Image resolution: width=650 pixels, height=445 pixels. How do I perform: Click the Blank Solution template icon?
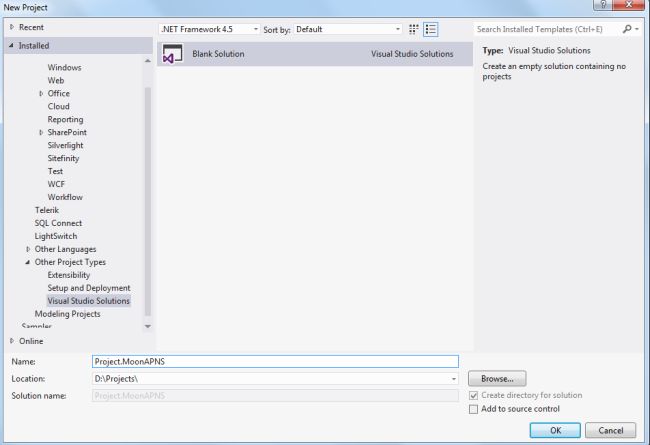[x=172, y=54]
